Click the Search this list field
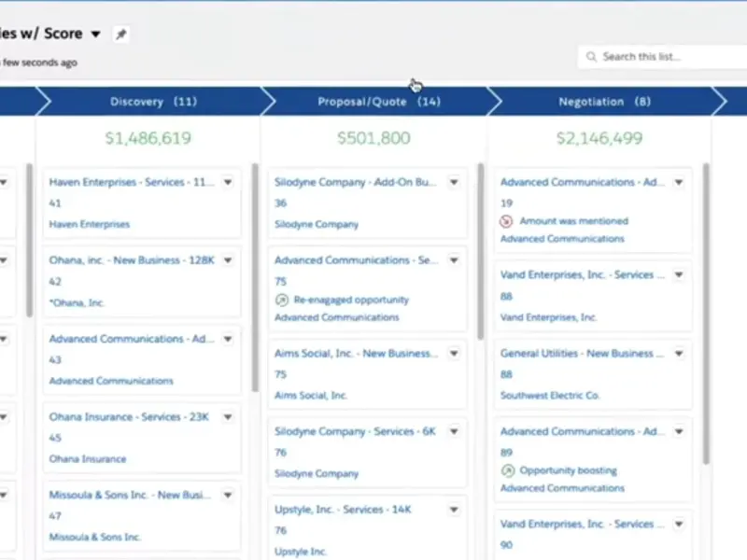This screenshot has height=560, width=747. pos(663,57)
